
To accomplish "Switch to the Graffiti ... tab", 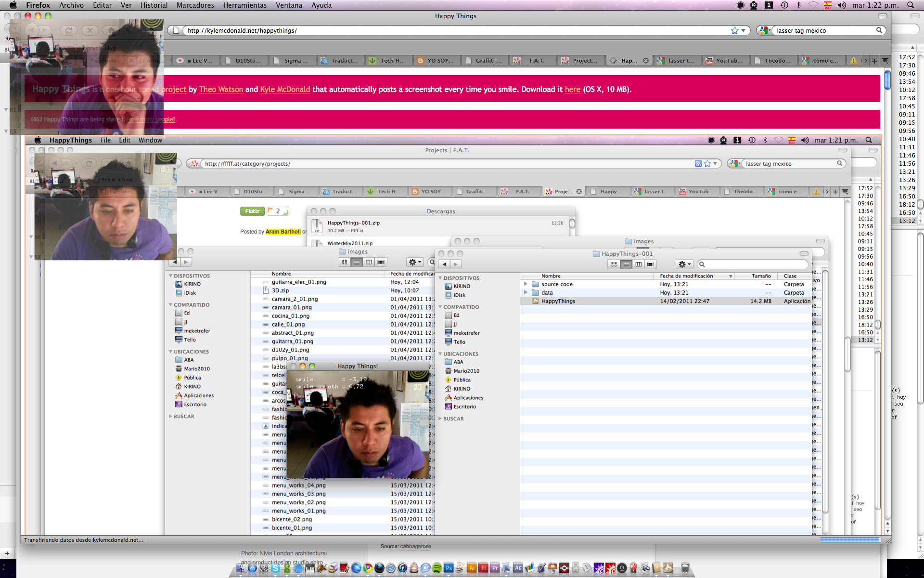I will pos(484,61).
